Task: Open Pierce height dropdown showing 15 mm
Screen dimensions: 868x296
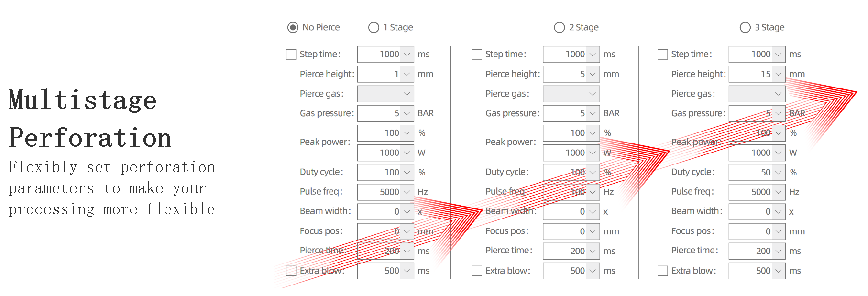Action: point(778,74)
